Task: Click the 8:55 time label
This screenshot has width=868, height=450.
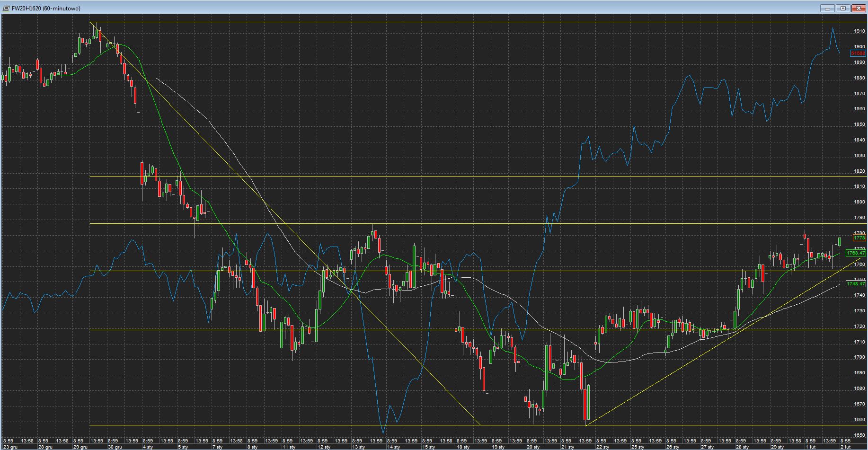Action: (845, 441)
